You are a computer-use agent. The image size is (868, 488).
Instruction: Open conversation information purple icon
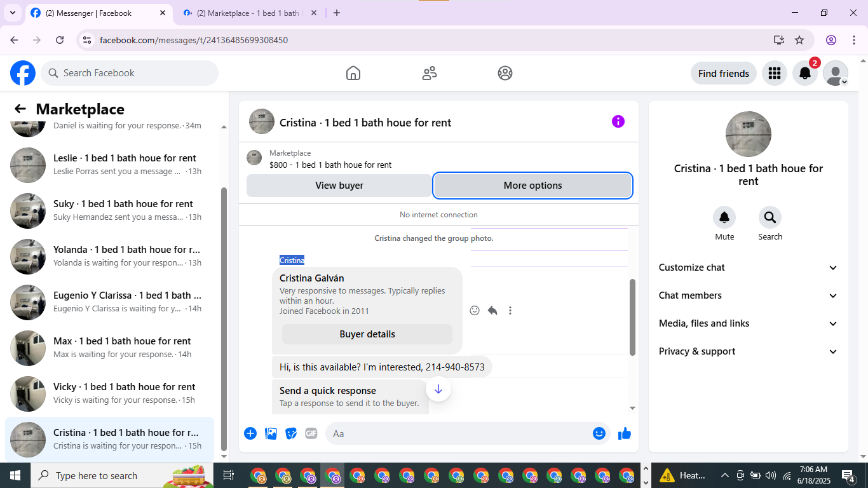coord(618,121)
